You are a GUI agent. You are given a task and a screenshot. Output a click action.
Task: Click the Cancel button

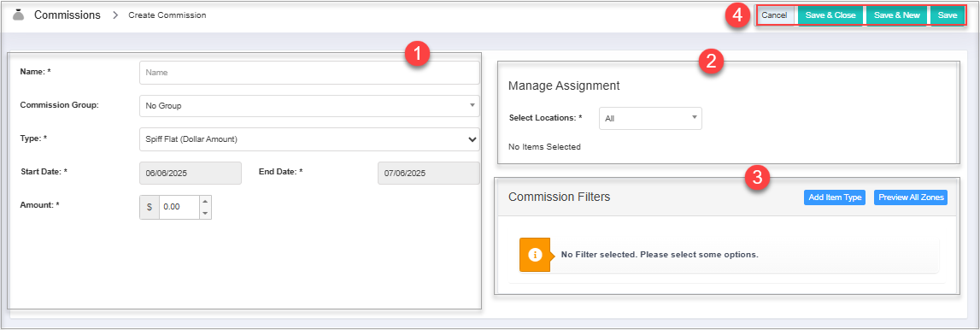(774, 15)
